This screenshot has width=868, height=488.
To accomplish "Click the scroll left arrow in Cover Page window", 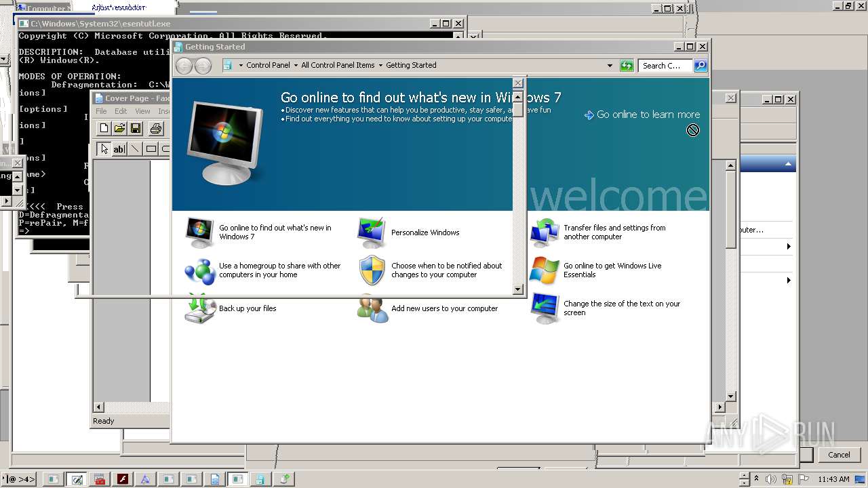I will click(x=98, y=407).
